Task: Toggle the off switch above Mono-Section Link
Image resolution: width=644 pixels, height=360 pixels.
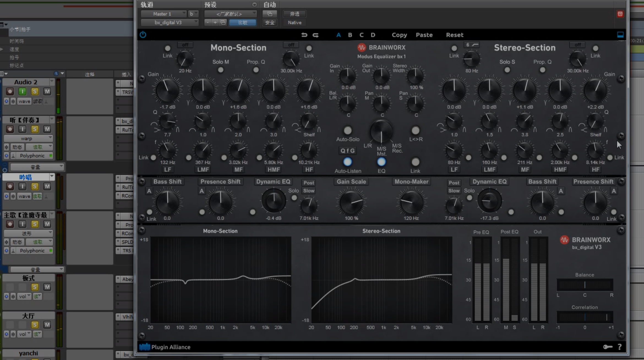Action: pos(185,45)
